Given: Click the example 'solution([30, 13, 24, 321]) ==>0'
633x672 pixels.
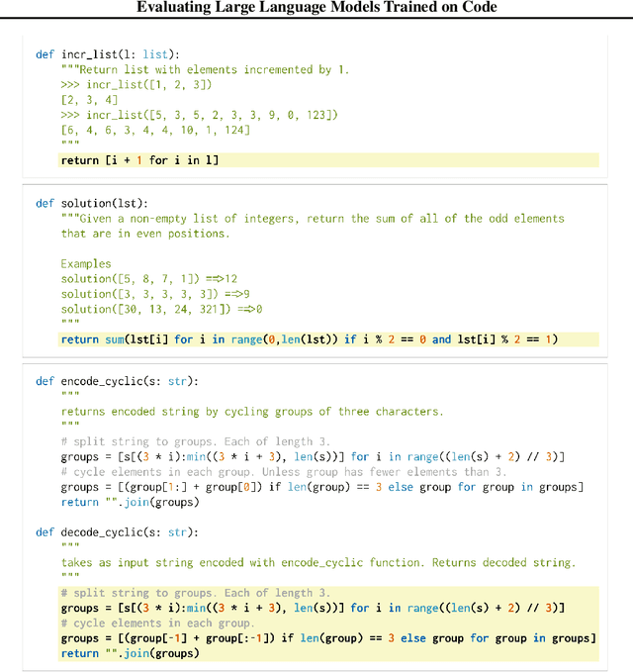Looking at the screenshot, I should (x=155, y=309).
